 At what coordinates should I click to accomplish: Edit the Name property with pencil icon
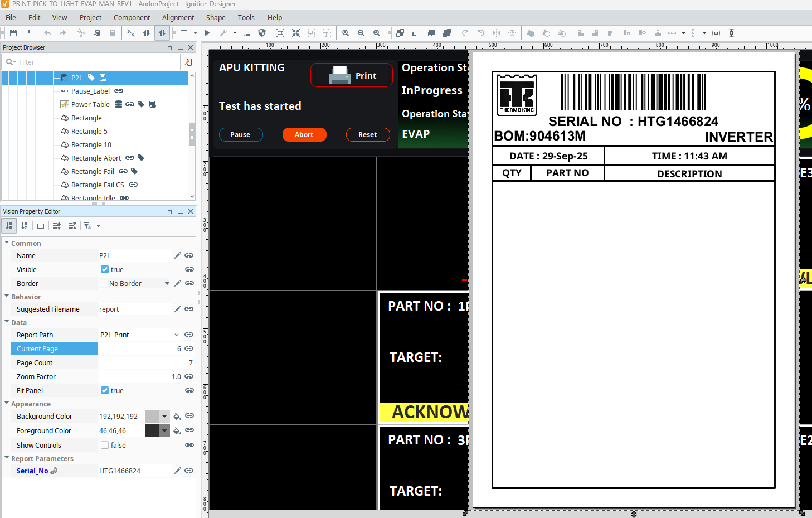click(178, 255)
